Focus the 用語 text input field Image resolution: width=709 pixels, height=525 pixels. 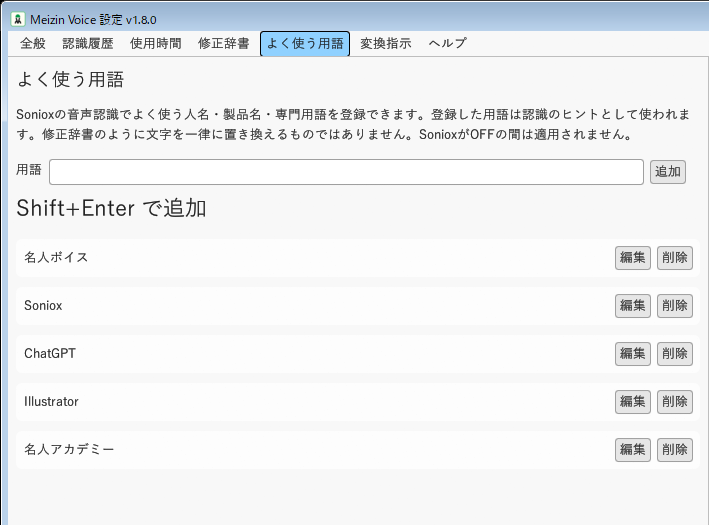346,172
